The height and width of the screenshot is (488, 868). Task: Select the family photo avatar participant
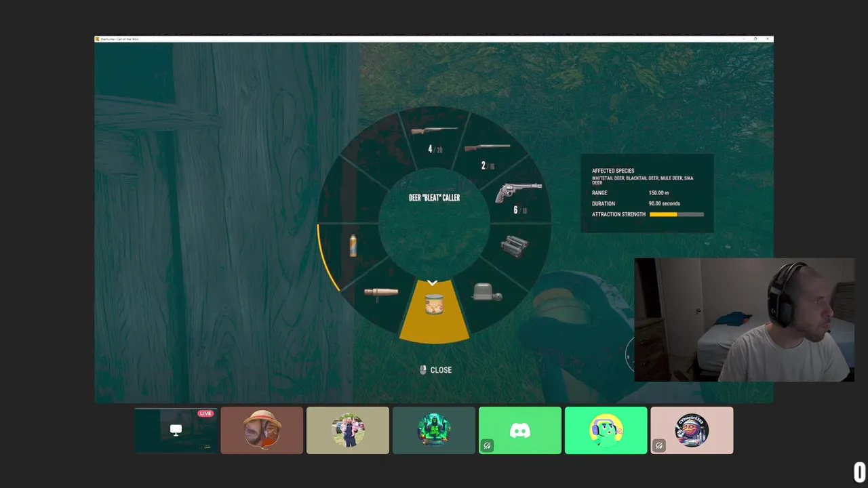tap(348, 430)
